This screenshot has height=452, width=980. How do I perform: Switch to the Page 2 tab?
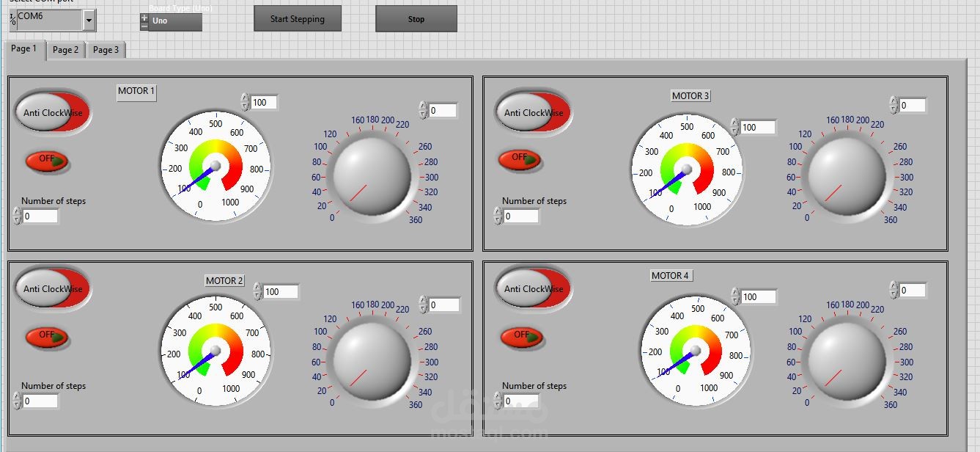[65, 49]
